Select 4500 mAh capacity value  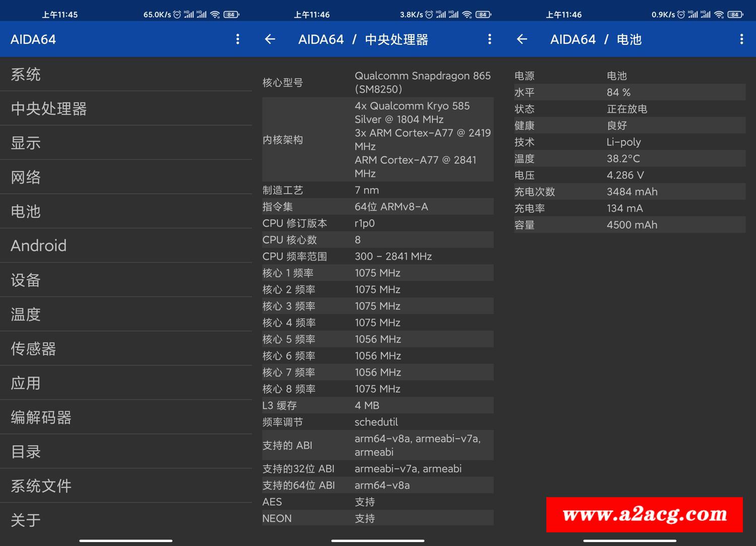[632, 225]
